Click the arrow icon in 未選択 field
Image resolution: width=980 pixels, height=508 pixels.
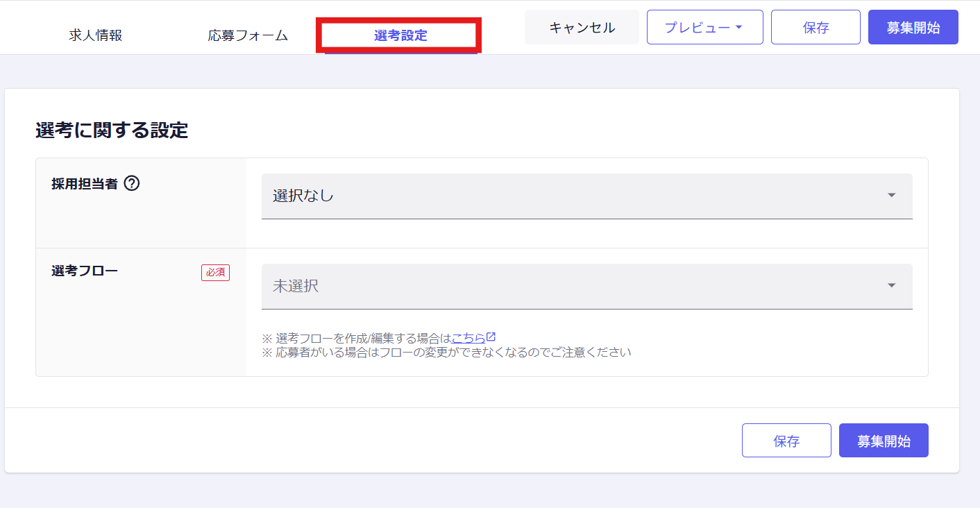892,286
